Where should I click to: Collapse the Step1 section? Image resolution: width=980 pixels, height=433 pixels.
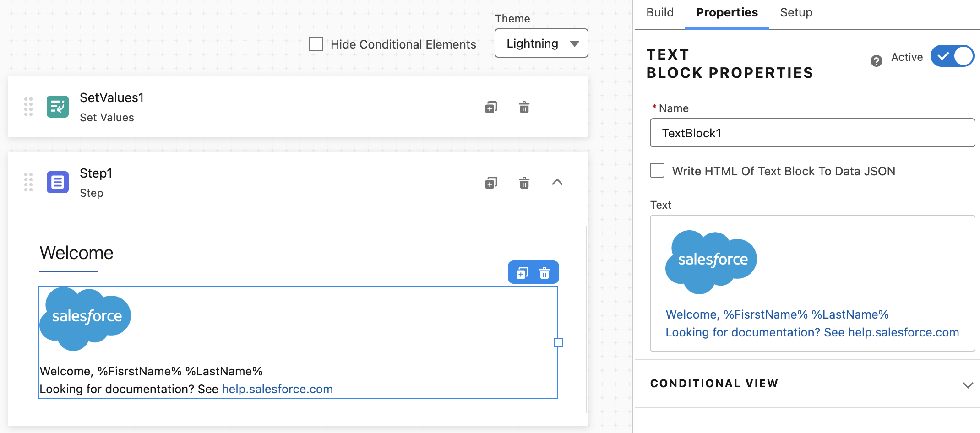point(557,182)
